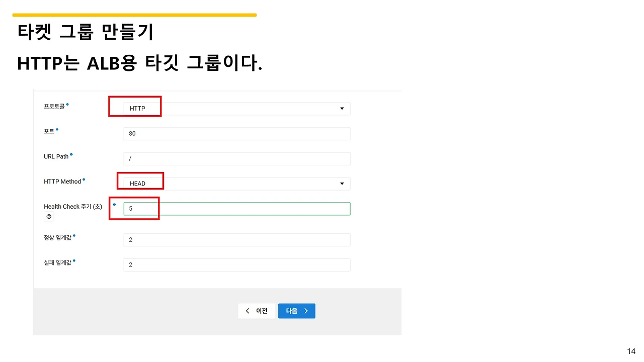
Task: Select the 포트 input showing 80
Action: coord(236,133)
